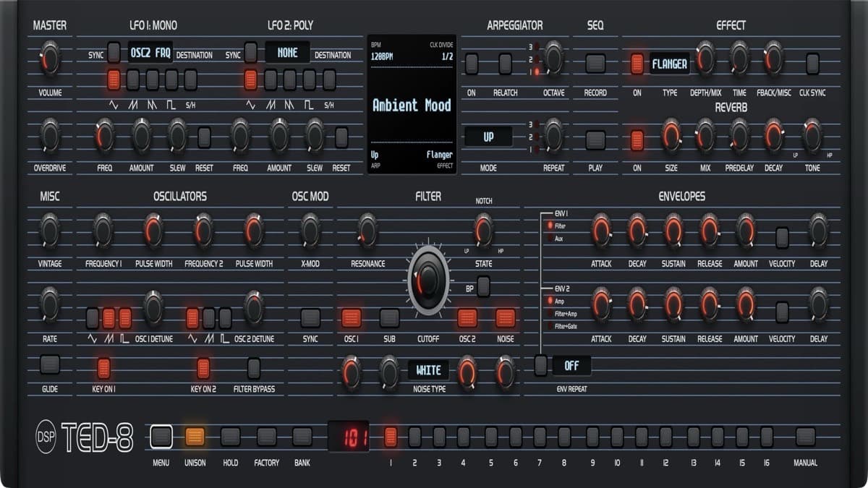Load preset slot 1
The height and width of the screenshot is (488, 868).
[x=391, y=437]
